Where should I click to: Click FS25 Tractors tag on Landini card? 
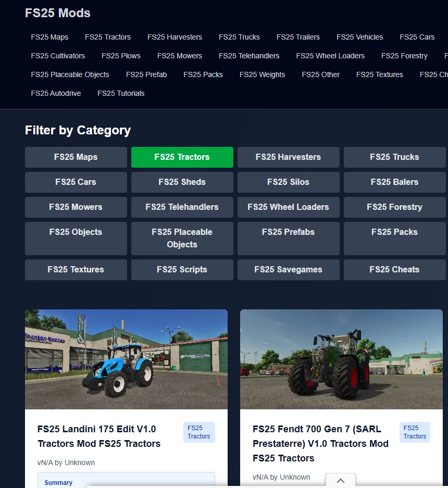tap(199, 432)
